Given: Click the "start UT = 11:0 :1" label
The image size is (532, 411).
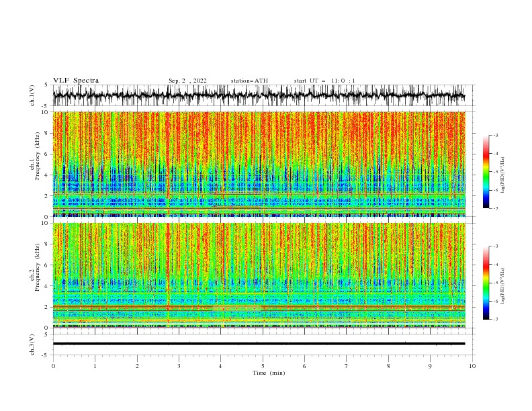Looking at the screenshot, I should click(x=324, y=81).
